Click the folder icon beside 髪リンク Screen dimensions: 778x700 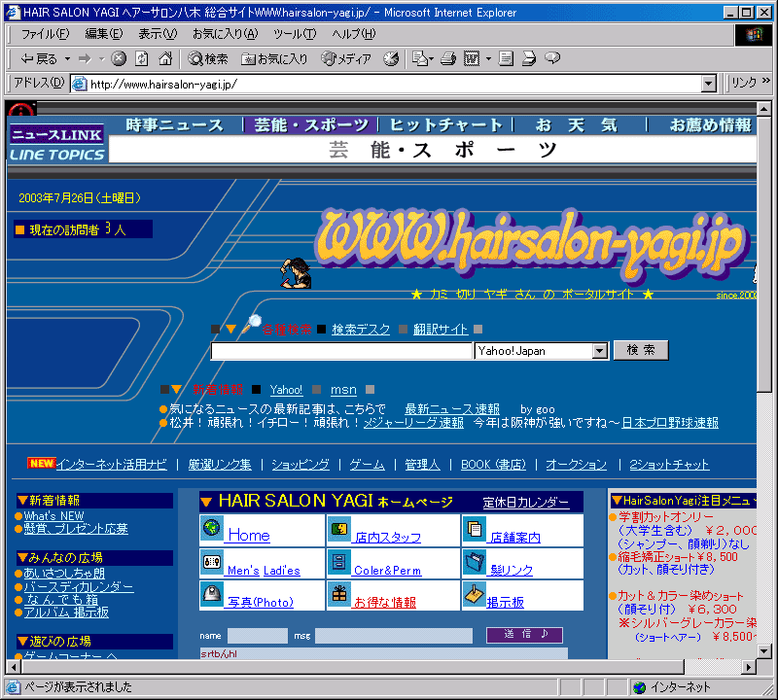pyautogui.click(x=475, y=562)
